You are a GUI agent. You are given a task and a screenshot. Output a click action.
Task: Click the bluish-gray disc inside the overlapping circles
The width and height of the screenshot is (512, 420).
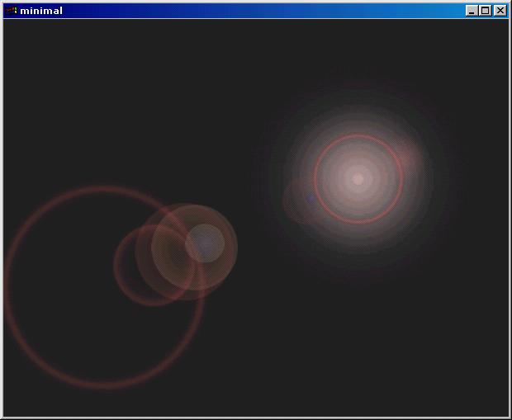pos(203,243)
